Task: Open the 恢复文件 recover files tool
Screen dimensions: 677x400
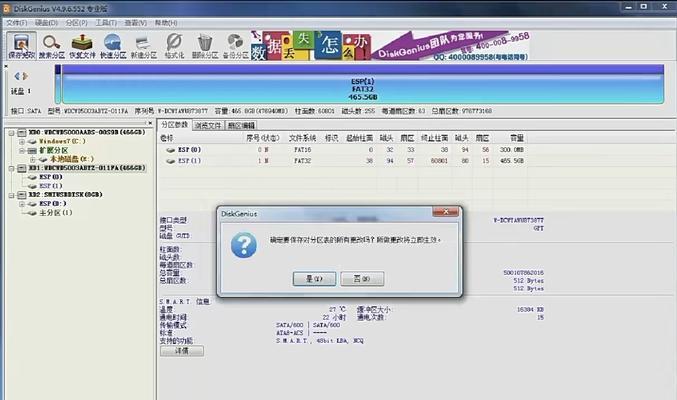Action: tap(82, 46)
